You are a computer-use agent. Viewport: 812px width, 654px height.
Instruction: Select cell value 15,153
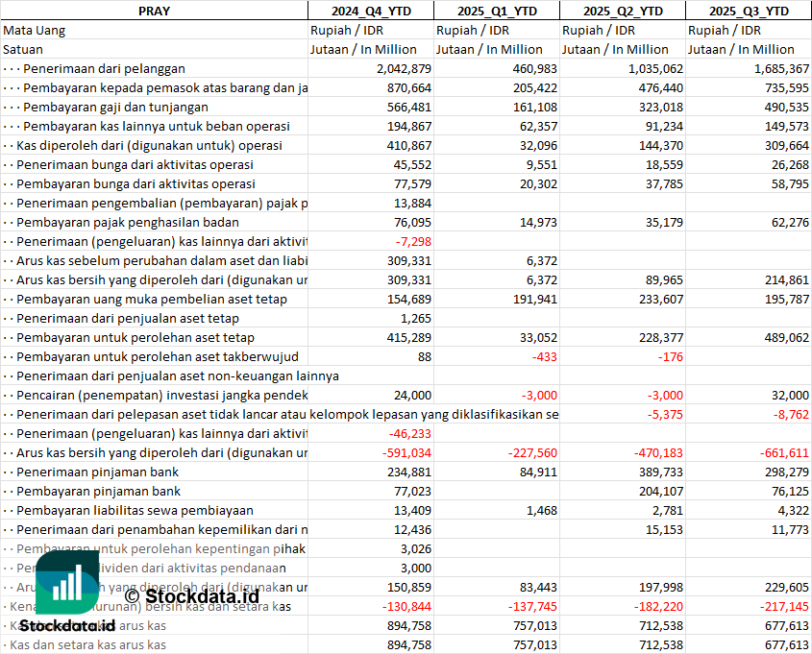pyautogui.click(x=664, y=530)
